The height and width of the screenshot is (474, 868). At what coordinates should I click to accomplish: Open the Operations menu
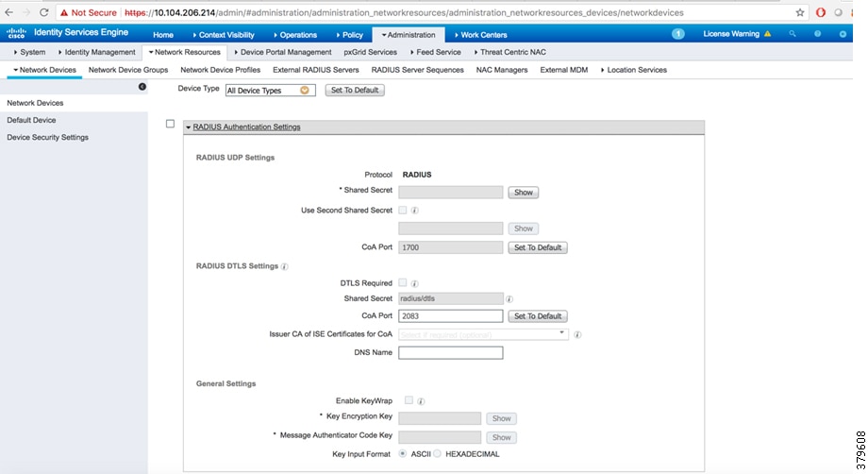pyautogui.click(x=295, y=34)
